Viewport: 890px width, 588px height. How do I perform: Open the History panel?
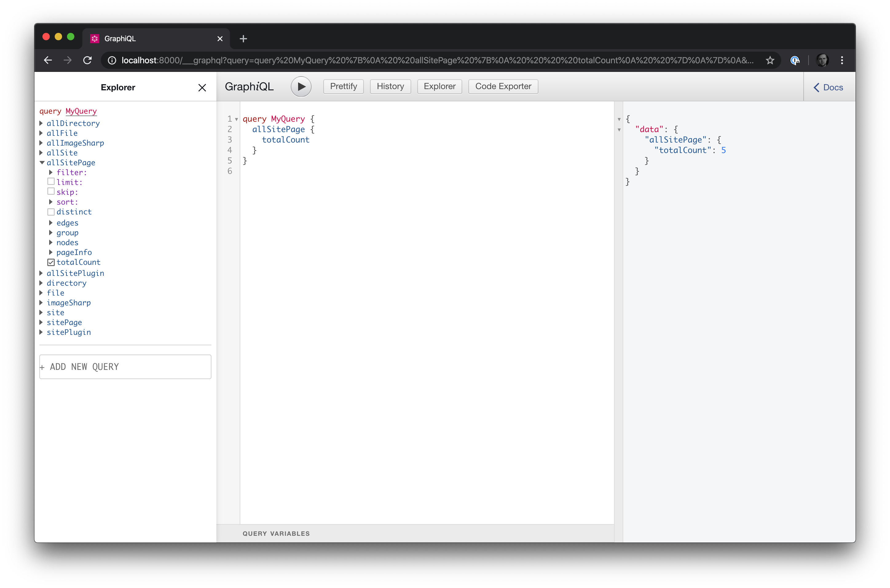pos(390,86)
